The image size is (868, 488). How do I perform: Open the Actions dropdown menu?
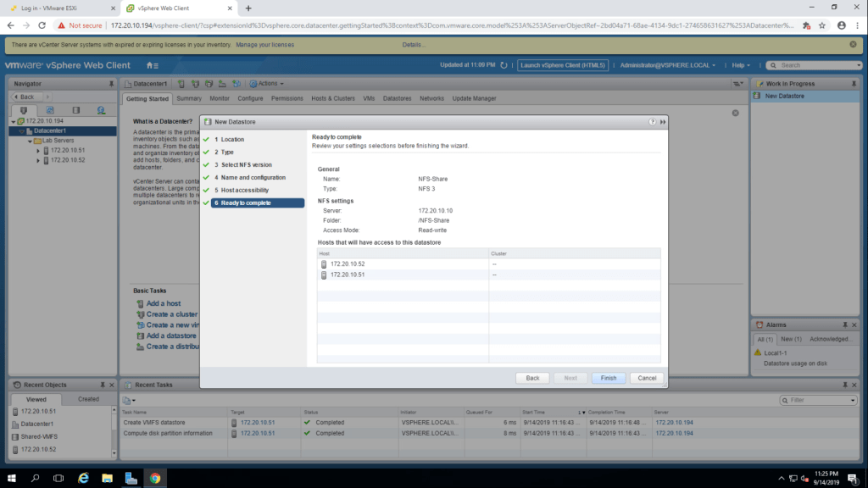tap(270, 84)
